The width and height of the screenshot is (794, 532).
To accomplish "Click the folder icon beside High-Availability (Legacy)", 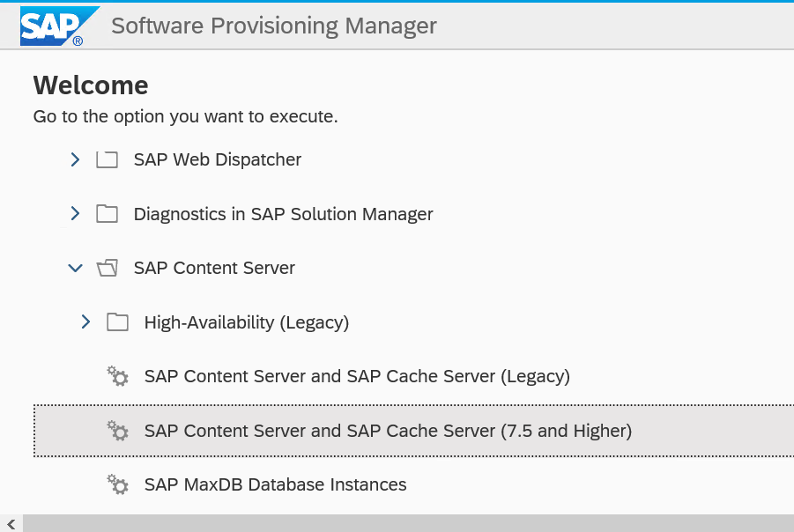I will (x=117, y=322).
